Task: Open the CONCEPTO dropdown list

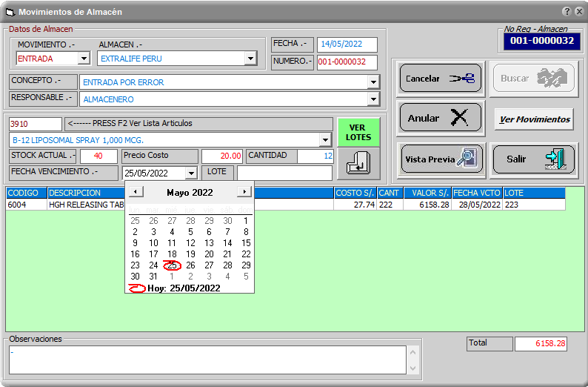Action: coord(373,82)
